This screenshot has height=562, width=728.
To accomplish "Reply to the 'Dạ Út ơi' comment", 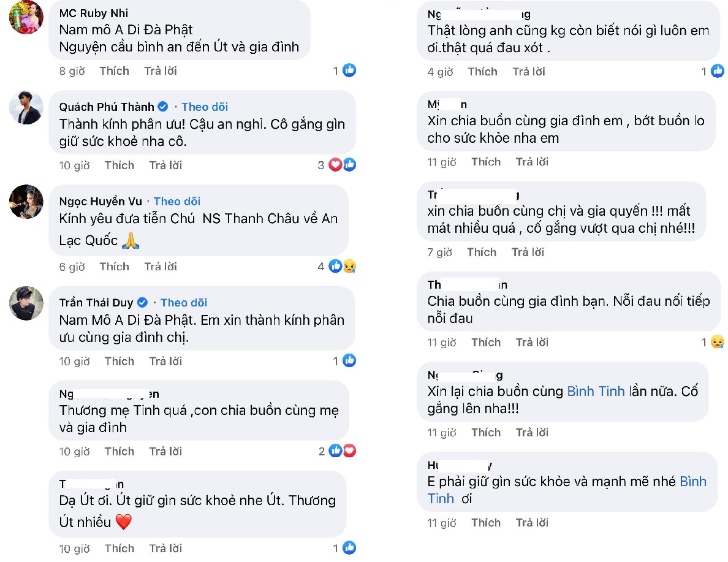I will (x=165, y=548).
